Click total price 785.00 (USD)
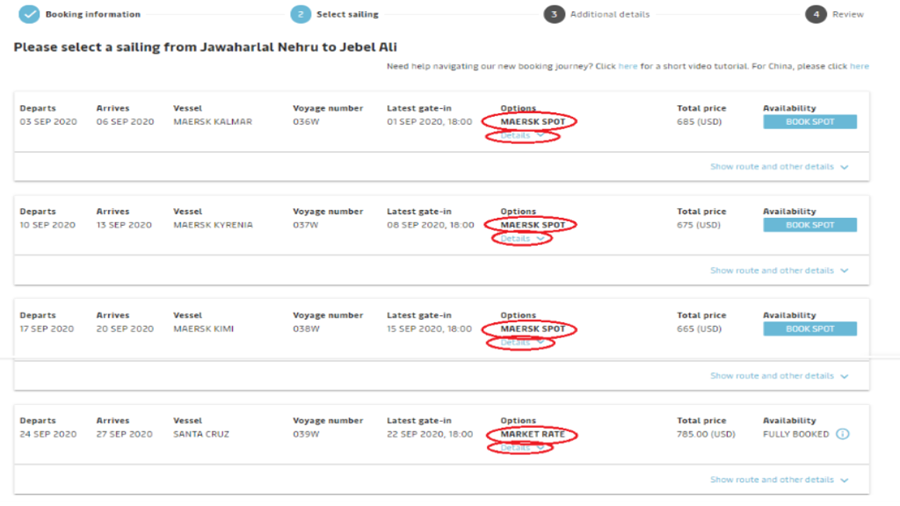Screen dimensions: 900x506 706,434
